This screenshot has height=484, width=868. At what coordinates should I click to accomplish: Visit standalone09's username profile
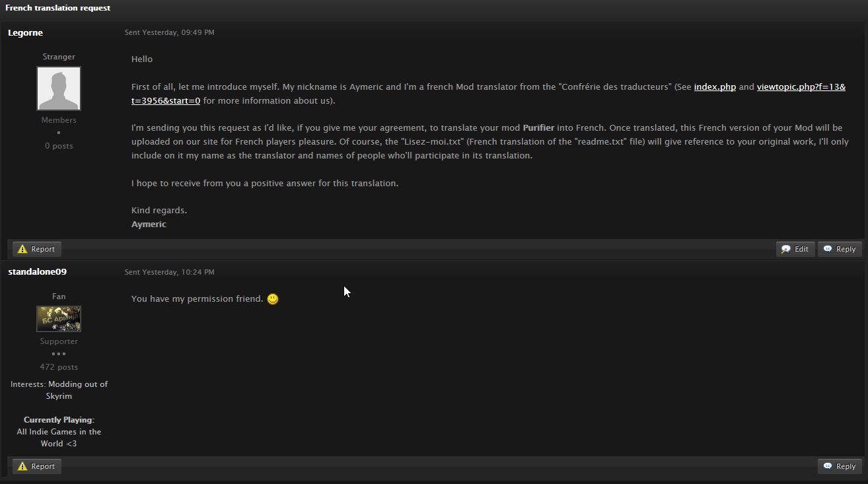37,271
